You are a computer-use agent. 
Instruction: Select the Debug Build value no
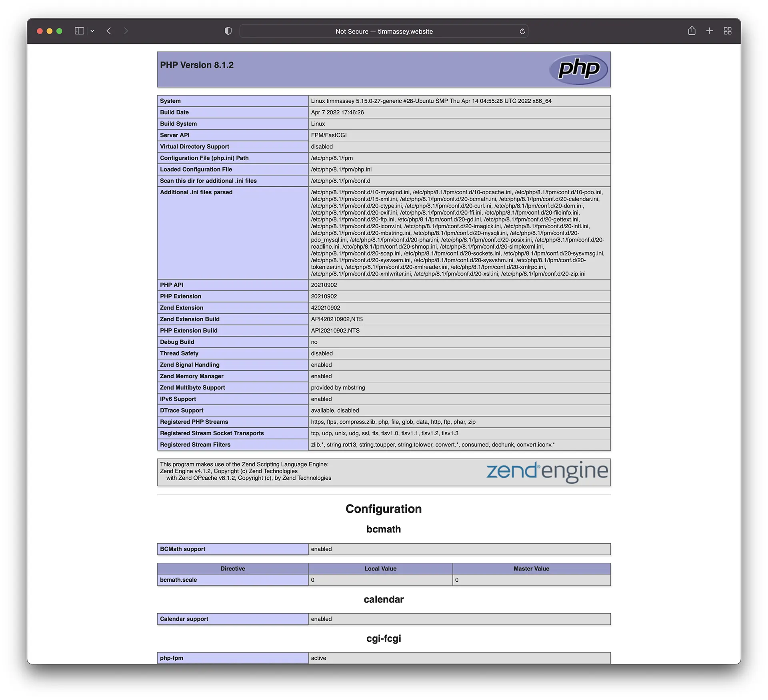click(314, 342)
